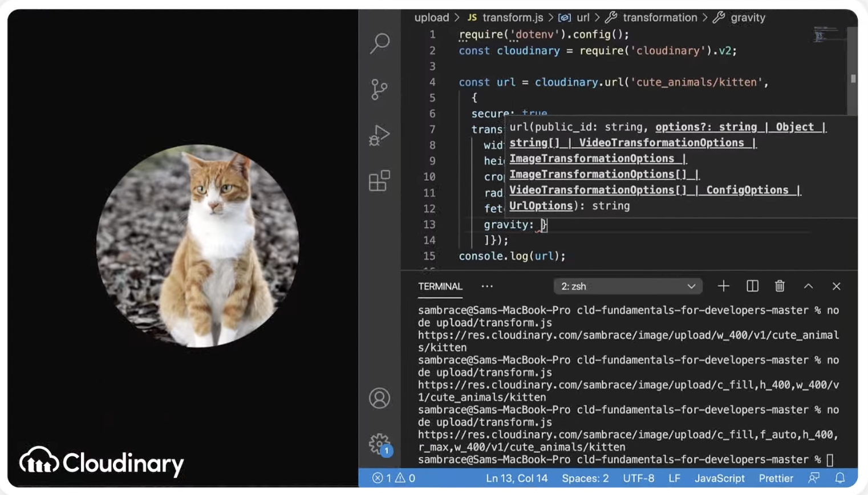This screenshot has height=495, width=868.
Task: Click the 'gravity' breadcrumb item
Action: point(748,17)
